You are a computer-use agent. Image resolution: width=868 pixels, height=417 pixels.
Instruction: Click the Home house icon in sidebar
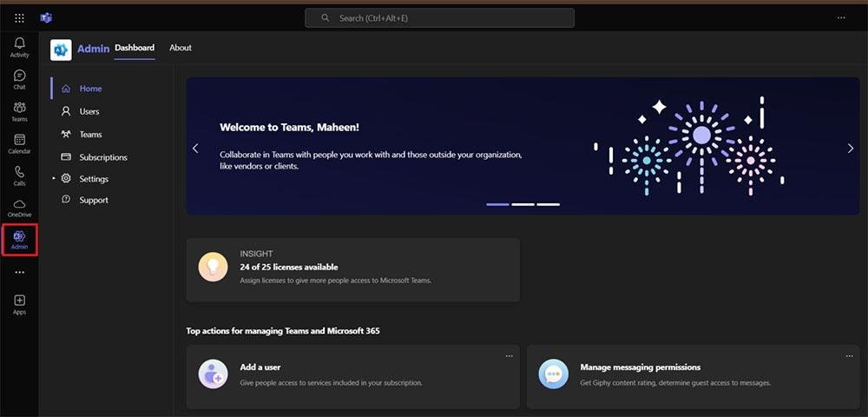pyautogui.click(x=66, y=89)
